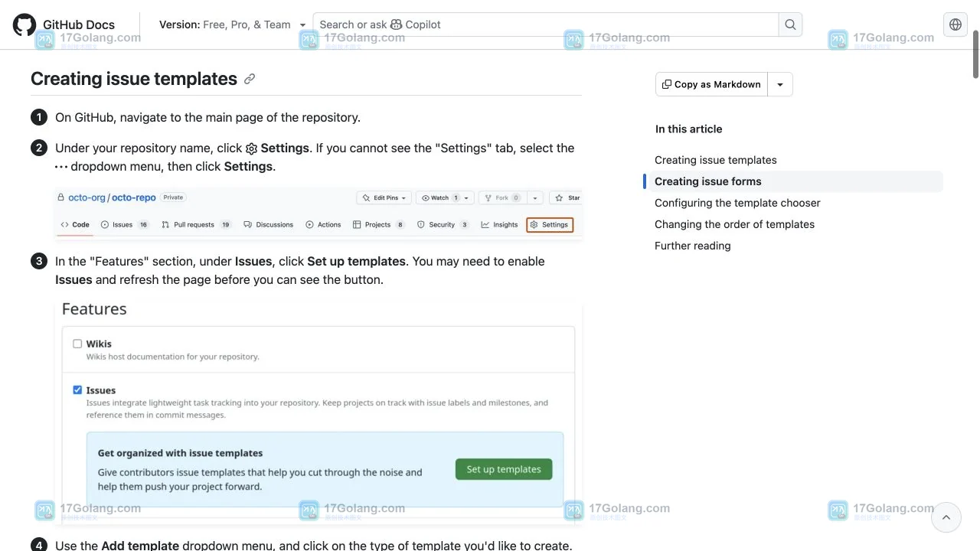The width and height of the screenshot is (980, 551).
Task: Click Copy as Markdown button
Action: pyautogui.click(x=711, y=84)
